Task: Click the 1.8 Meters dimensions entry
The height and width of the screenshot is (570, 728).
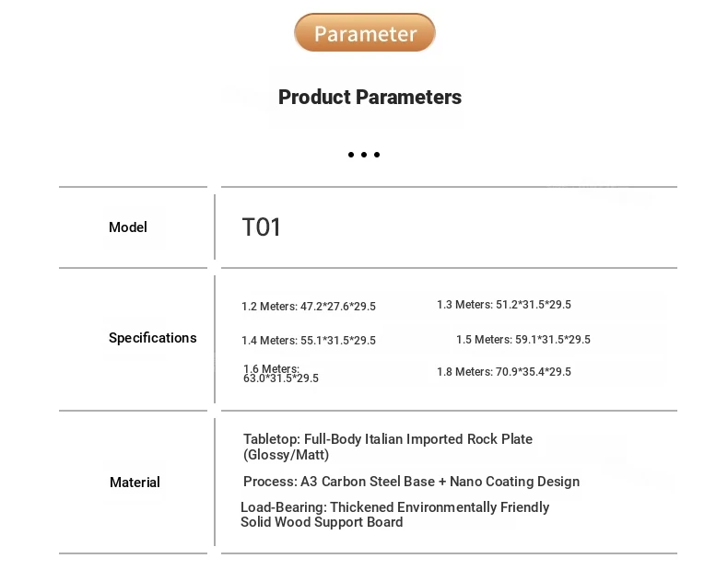Action: click(x=504, y=372)
